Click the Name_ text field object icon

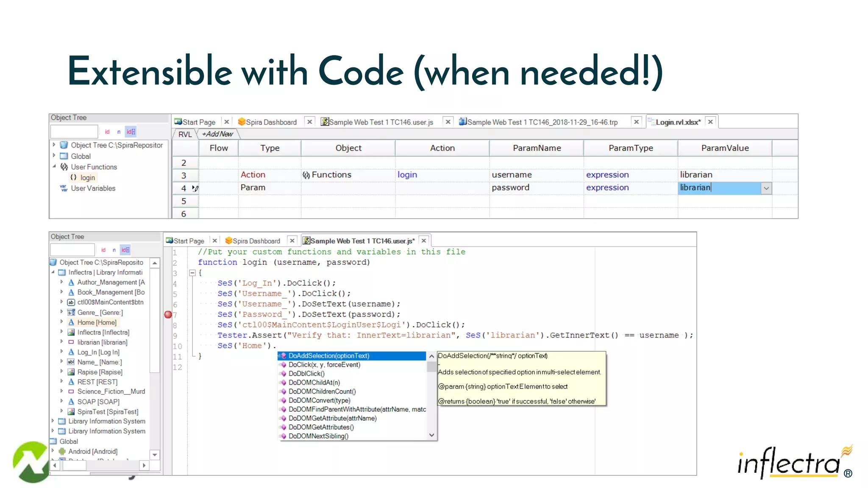point(71,362)
